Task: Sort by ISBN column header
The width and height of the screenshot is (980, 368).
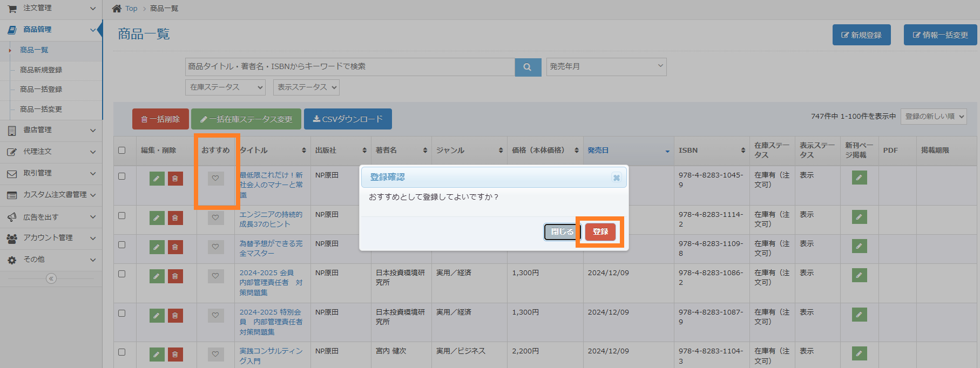Action: [x=712, y=150]
